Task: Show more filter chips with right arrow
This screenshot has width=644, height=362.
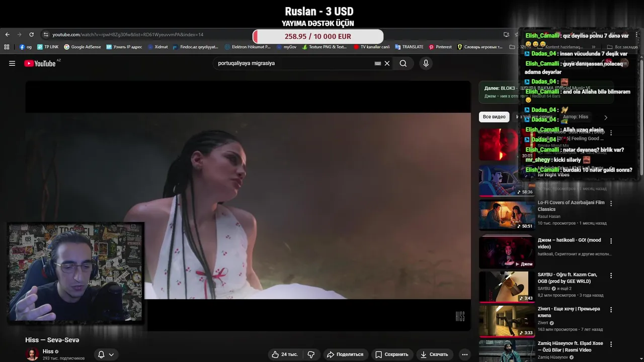Action: tap(606, 117)
